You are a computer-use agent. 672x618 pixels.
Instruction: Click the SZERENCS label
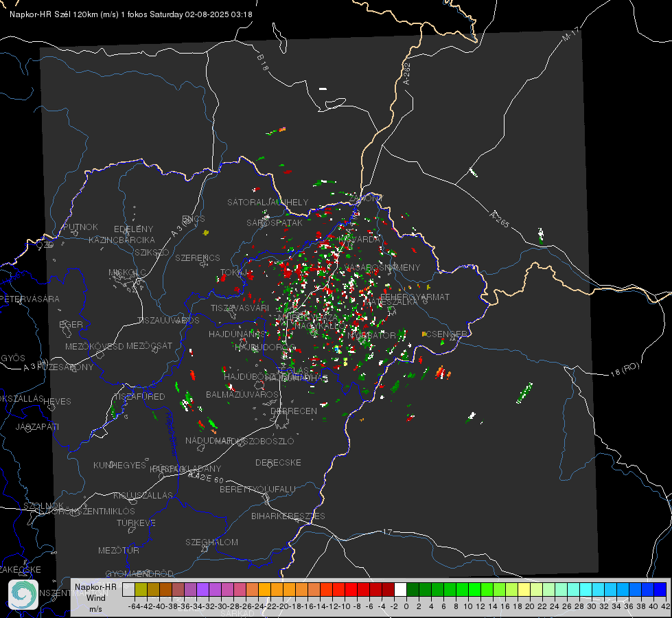(x=198, y=257)
